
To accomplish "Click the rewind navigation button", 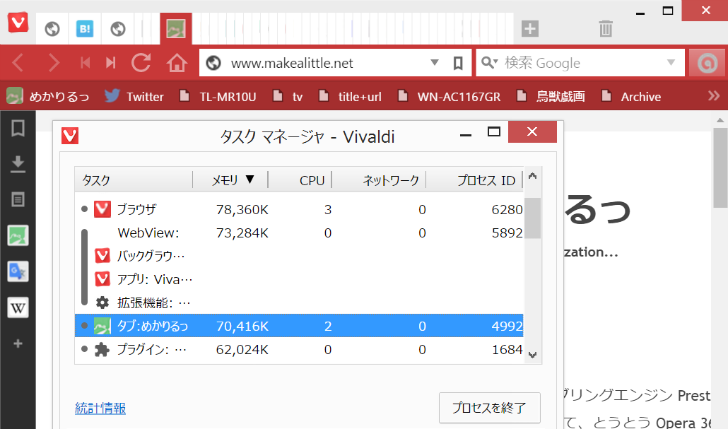I will pyautogui.click(x=85, y=63).
